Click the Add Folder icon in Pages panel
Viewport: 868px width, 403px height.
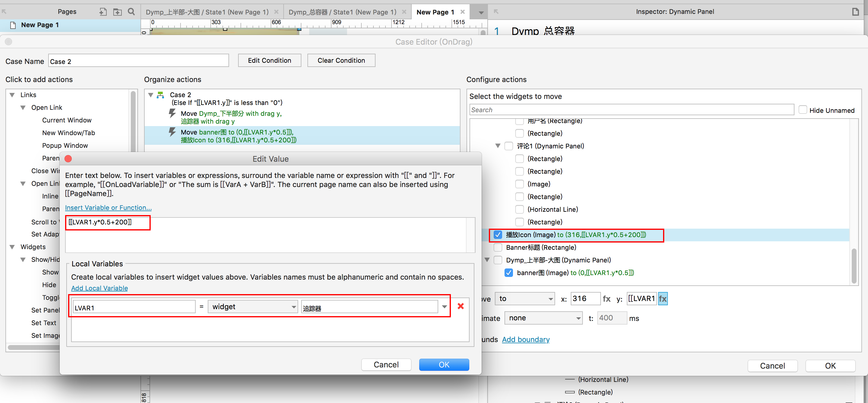click(117, 12)
